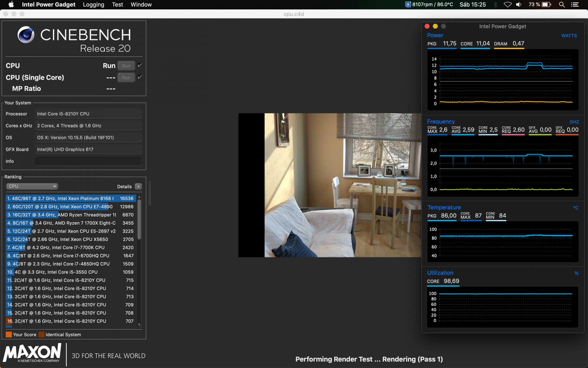Toggle the CPU (Single Core) test checkbox
588x368 pixels.
(140, 77)
